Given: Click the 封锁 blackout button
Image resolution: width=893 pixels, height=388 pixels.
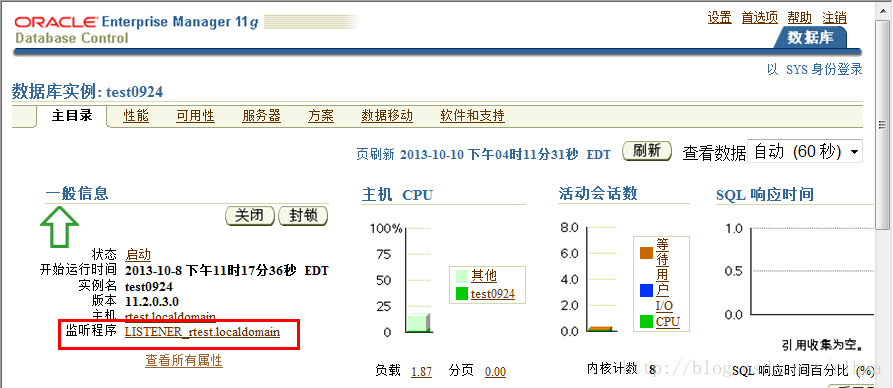Looking at the screenshot, I should (304, 215).
